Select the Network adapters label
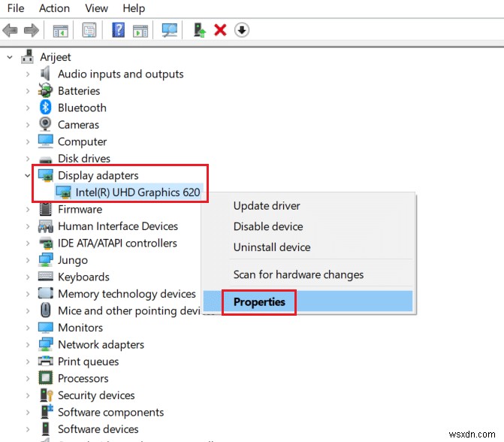The height and width of the screenshot is (442, 504). pos(101,344)
